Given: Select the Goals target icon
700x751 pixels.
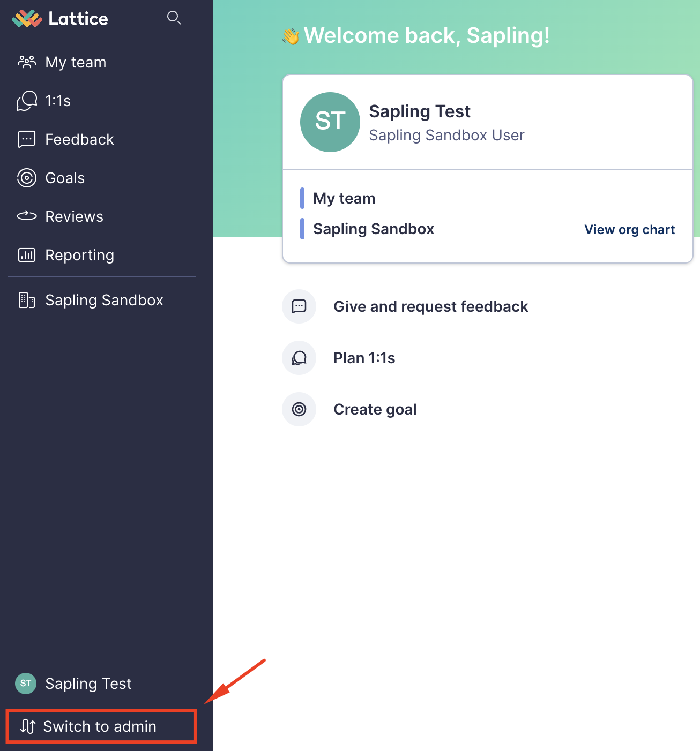Looking at the screenshot, I should coord(26,178).
